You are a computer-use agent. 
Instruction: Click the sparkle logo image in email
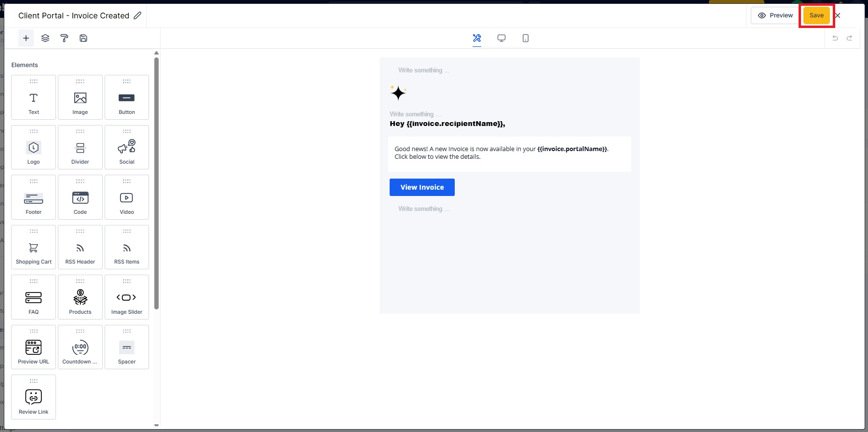tap(398, 93)
